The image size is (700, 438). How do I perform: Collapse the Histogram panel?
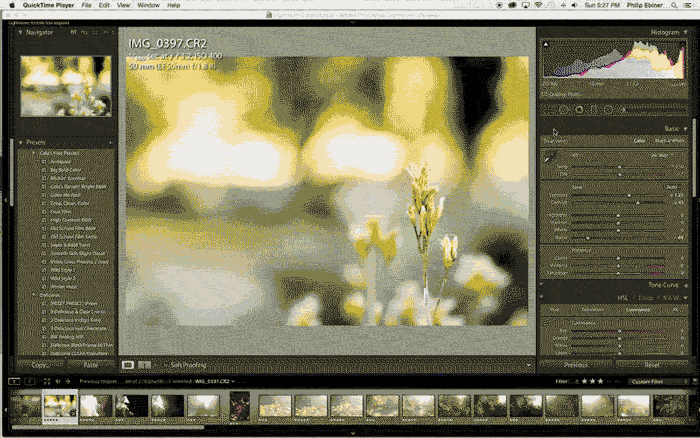pyautogui.click(x=685, y=32)
